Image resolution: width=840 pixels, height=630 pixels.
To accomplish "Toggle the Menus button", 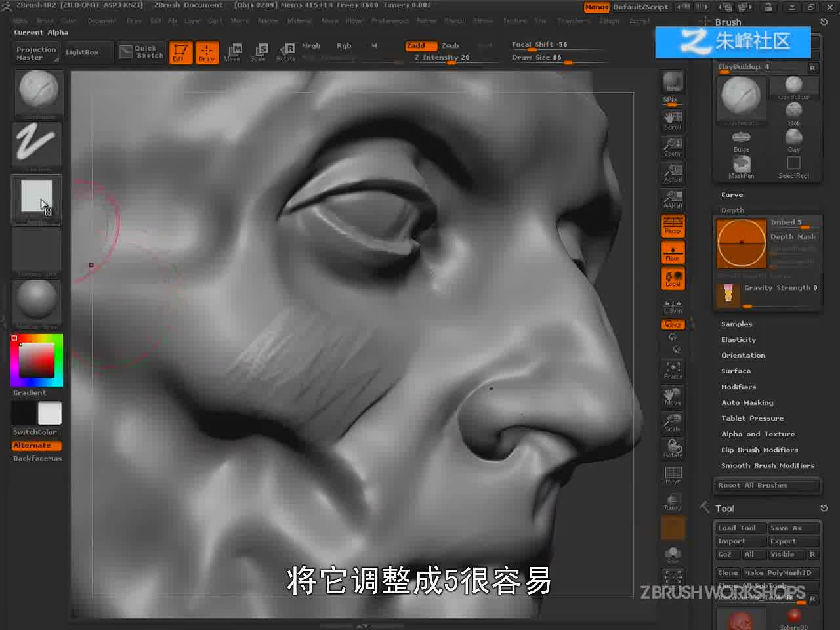I will coord(597,7).
